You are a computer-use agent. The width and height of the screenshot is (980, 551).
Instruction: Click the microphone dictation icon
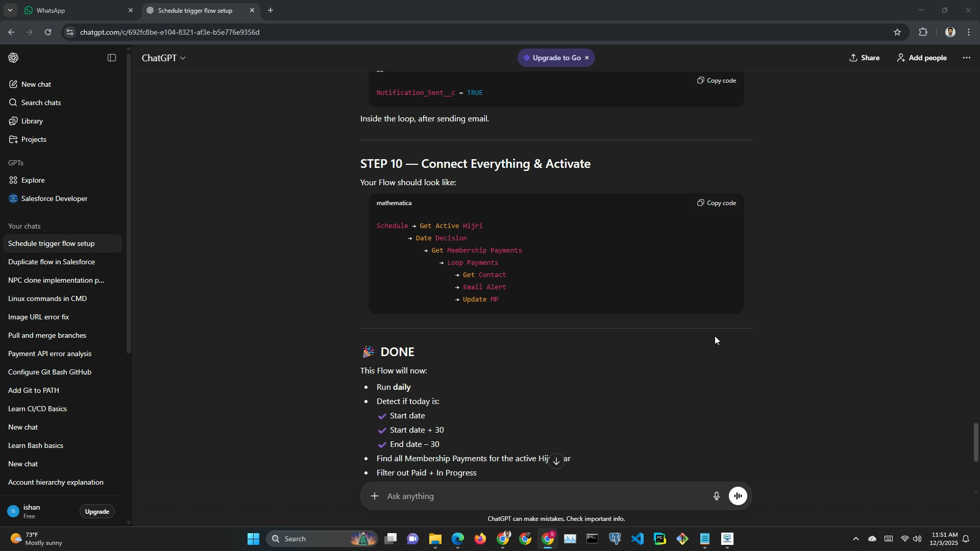click(716, 496)
